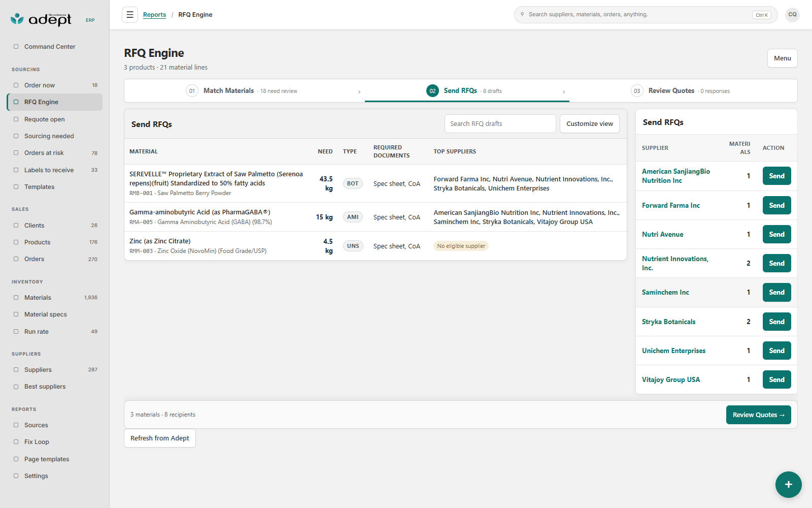Send RFQ to Forward Farma Inc

pyautogui.click(x=776, y=206)
